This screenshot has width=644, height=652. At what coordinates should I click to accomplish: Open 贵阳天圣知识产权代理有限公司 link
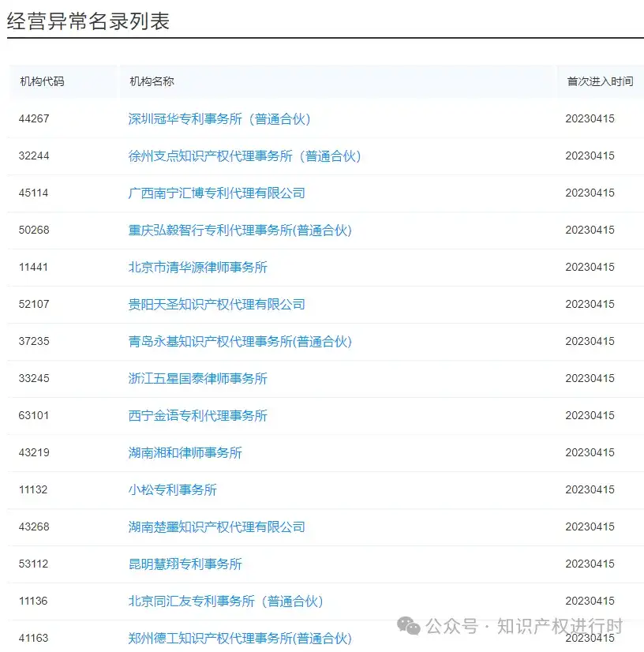point(216,305)
